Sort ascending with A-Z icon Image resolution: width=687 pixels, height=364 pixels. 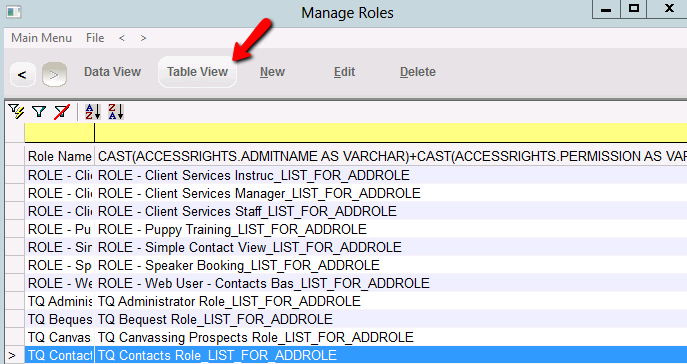(x=93, y=112)
